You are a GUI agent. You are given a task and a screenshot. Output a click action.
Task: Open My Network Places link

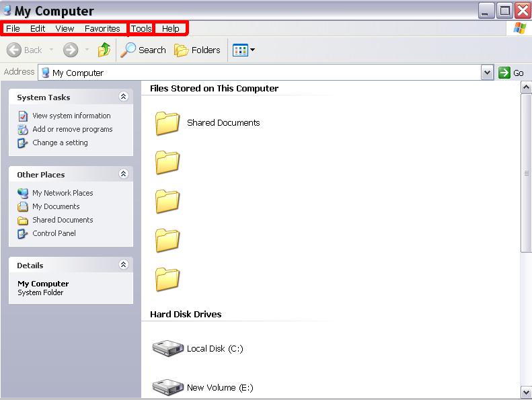[63, 193]
